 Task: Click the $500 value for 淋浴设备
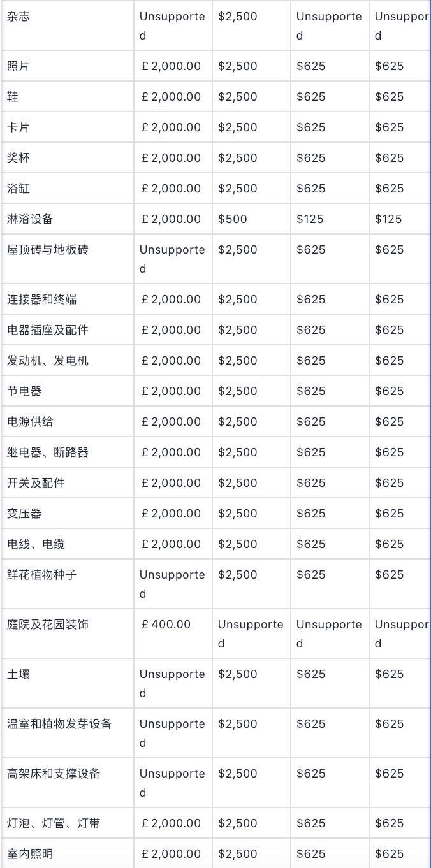click(x=233, y=219)
